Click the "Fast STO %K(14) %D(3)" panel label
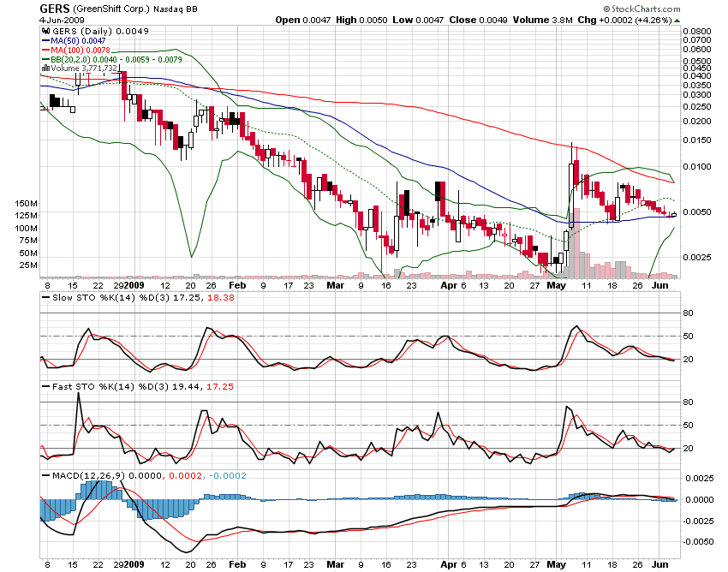 pos(110,387)
